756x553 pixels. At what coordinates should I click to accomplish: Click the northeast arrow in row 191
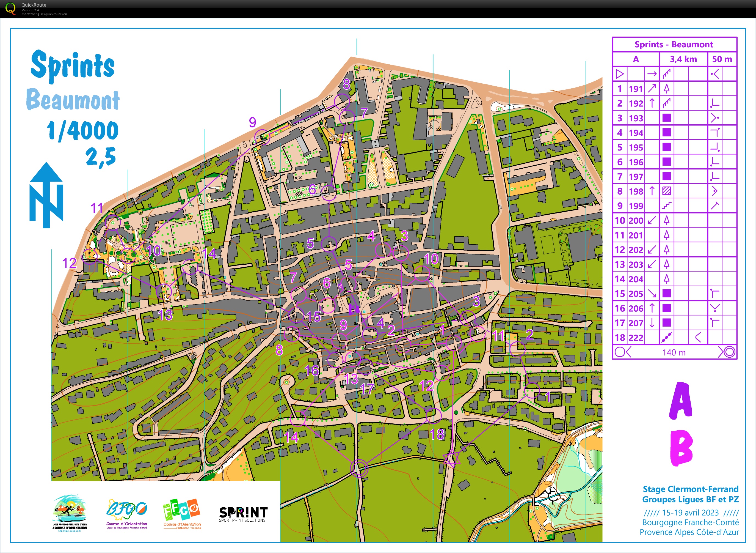[652, 88]
